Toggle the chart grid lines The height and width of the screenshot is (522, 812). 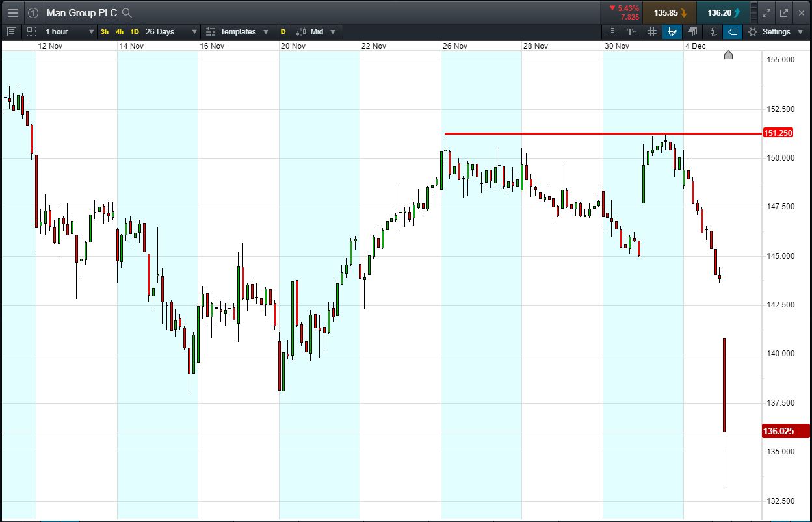[652, 31]
